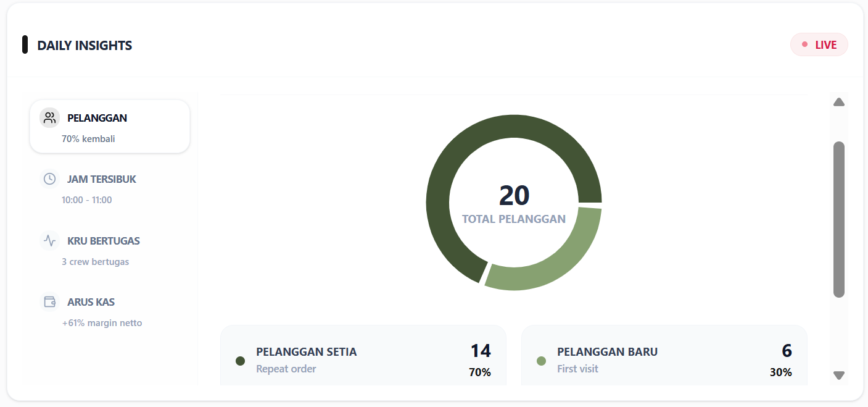Viewport: 868px width, 407px height.
Task: Click the LIVE status badge
Action: click(819, 44)
